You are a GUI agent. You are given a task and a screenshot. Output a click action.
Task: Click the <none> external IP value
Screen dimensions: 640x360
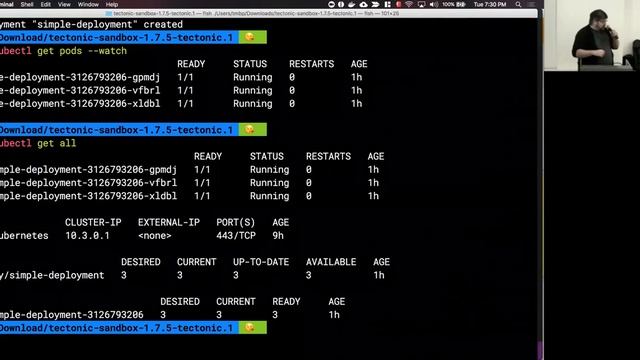[x=155, y=236]
